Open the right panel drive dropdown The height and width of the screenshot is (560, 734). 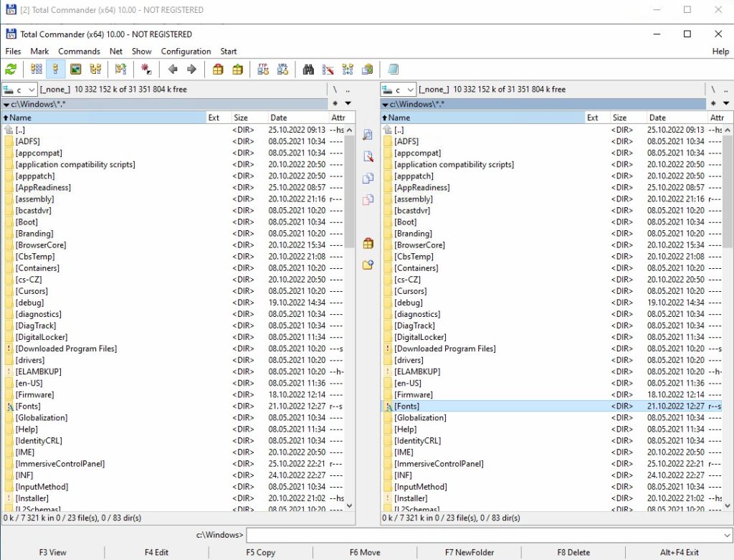coord(399,89)
